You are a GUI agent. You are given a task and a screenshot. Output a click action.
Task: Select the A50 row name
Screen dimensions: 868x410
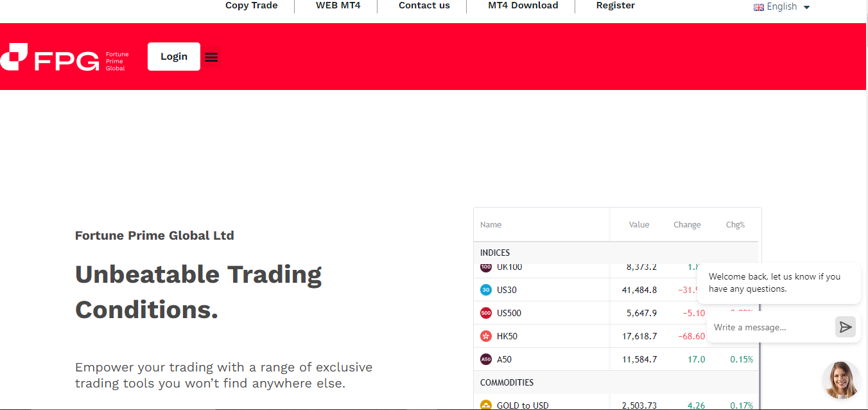505,359
